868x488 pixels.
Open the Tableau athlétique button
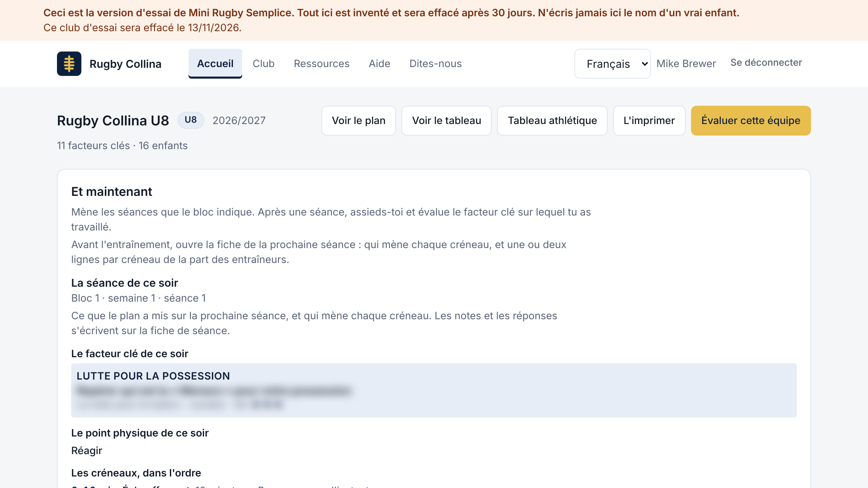pos(552,121)
